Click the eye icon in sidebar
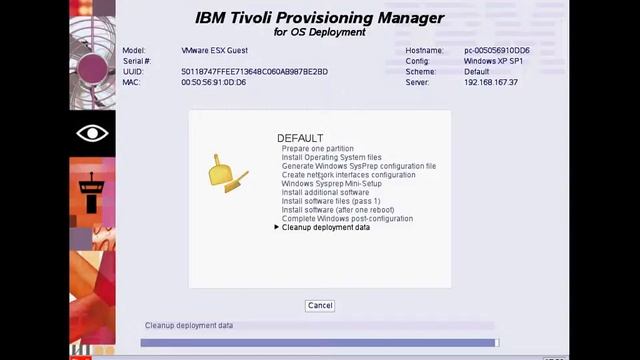 click(x=92, y=133)
